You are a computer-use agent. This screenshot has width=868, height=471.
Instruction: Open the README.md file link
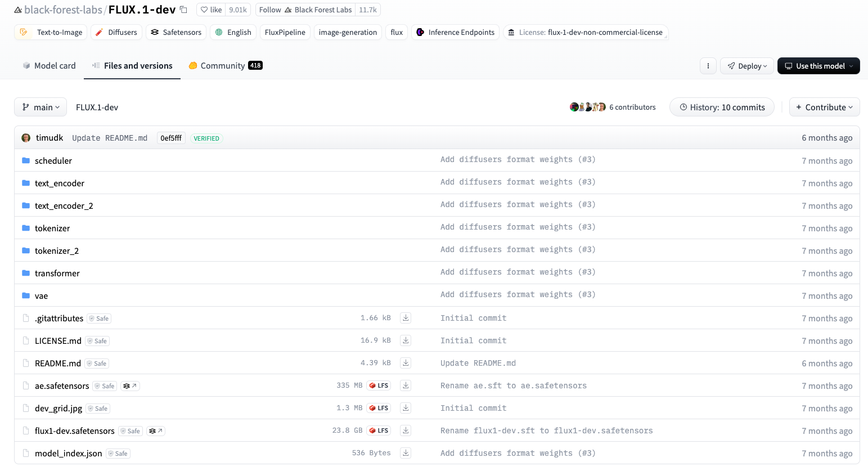(x=58, y=364)
